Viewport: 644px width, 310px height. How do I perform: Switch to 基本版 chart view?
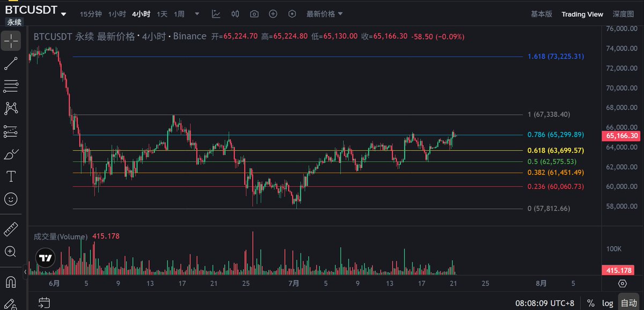(x=541, y=14)
